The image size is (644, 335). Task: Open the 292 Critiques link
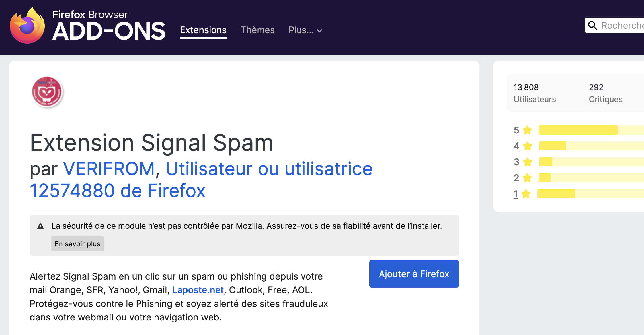[606, 93]
